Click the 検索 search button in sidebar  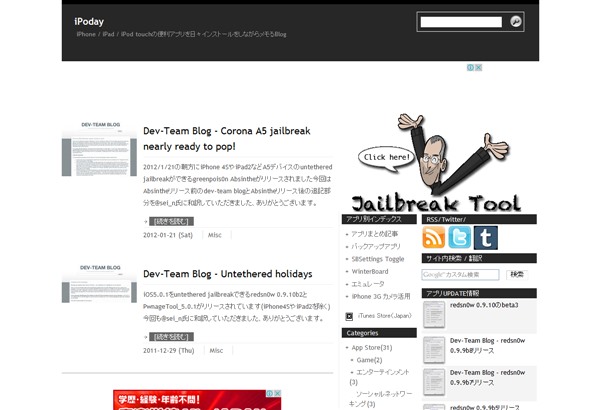point(517,274)
